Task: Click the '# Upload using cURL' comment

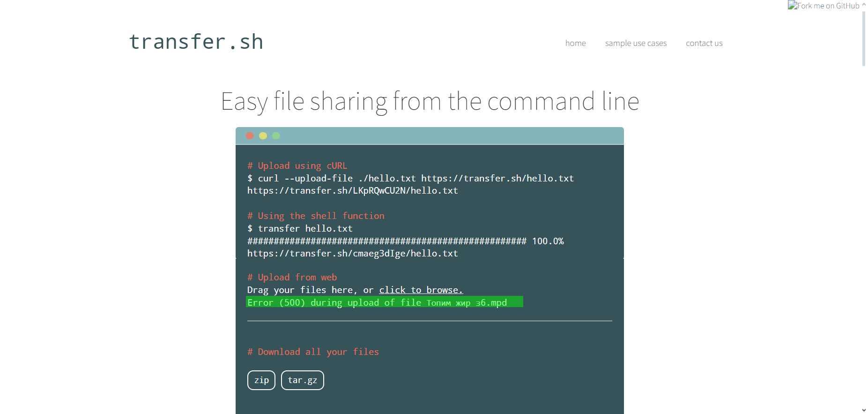Action: (297, 166)
